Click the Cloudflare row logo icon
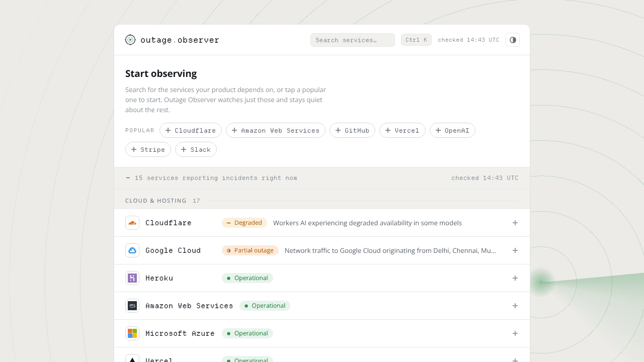 click(x=132, y=223)
